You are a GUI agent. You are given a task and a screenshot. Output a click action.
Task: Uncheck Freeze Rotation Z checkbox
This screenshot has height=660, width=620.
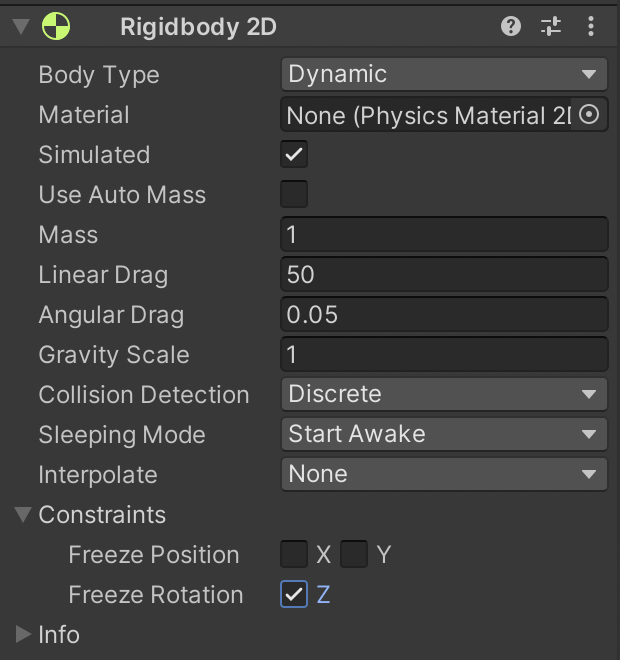294,594
